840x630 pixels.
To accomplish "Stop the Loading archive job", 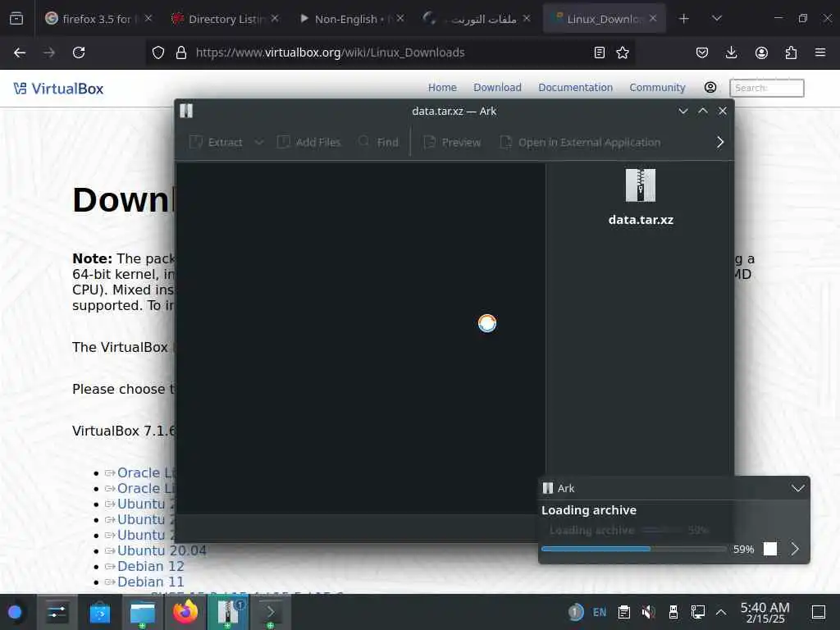I will click(769, 549).
